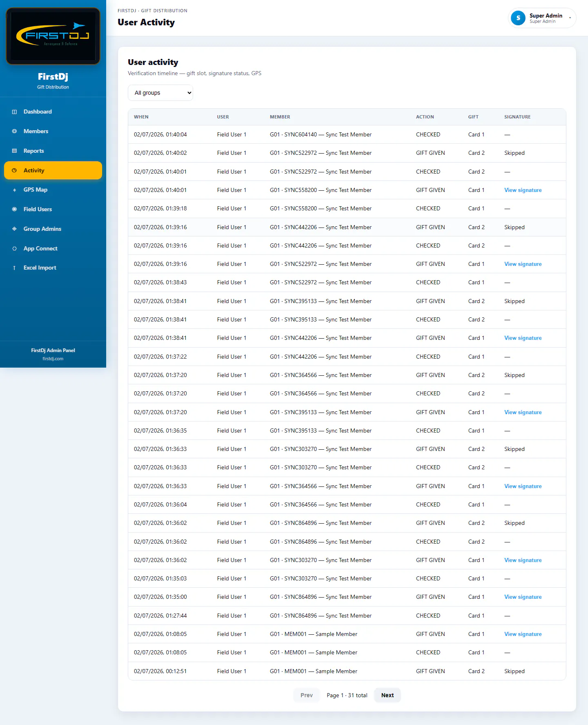Click timestamp 02/07/2026, 00:12:51

[x=160, y=671]
